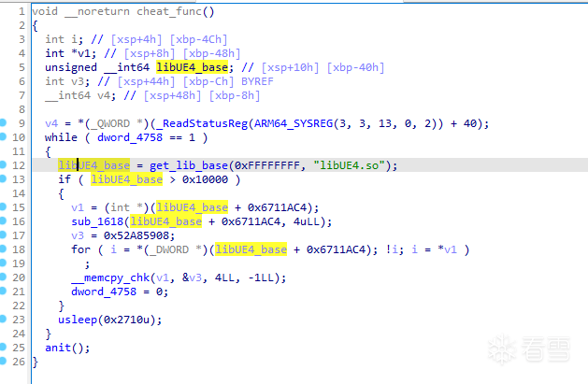
Task: Click line number 12 in gutter
Action: pos(19,165)
